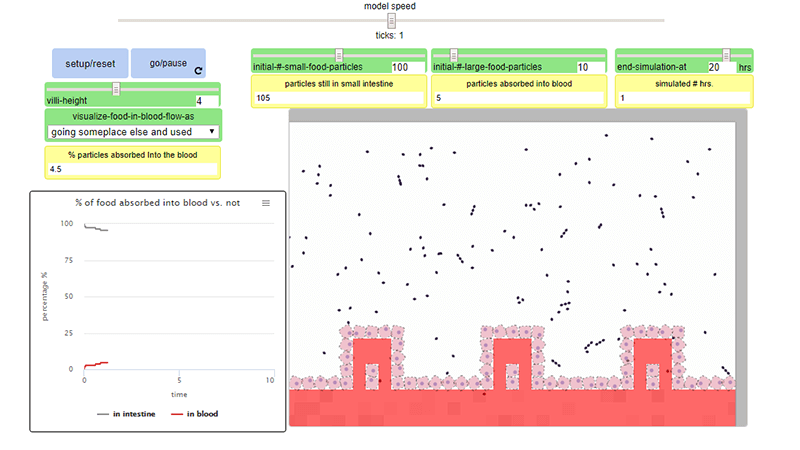Viewport: 800px width, 450px height.
Task: Click the model speed slider handle
Action: [392, 20]
